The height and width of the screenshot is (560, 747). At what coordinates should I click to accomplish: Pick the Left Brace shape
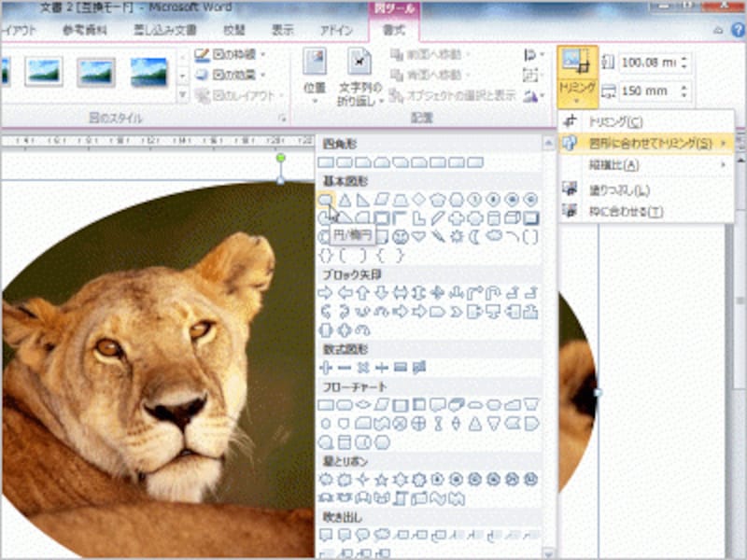pos(382,256)
